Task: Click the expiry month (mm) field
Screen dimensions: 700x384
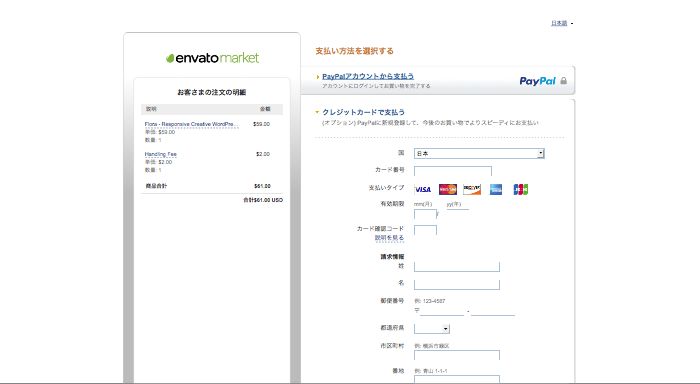Action: point(425,214)
